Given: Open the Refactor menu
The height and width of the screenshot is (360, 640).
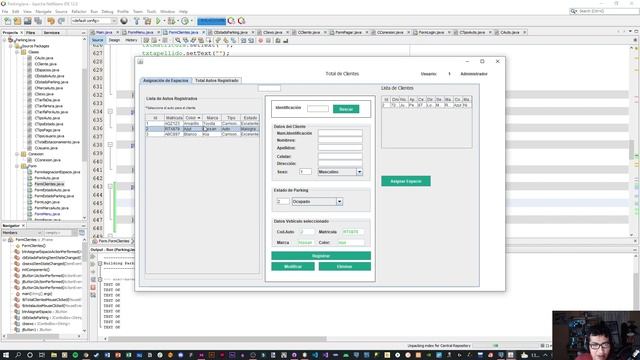Looking at the screenshot, I should [79, 11].
